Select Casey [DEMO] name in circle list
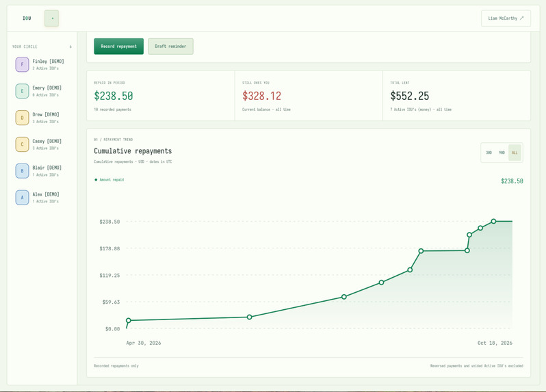The width and height of the screenshot is (546, 392). [x=47, y=141]
